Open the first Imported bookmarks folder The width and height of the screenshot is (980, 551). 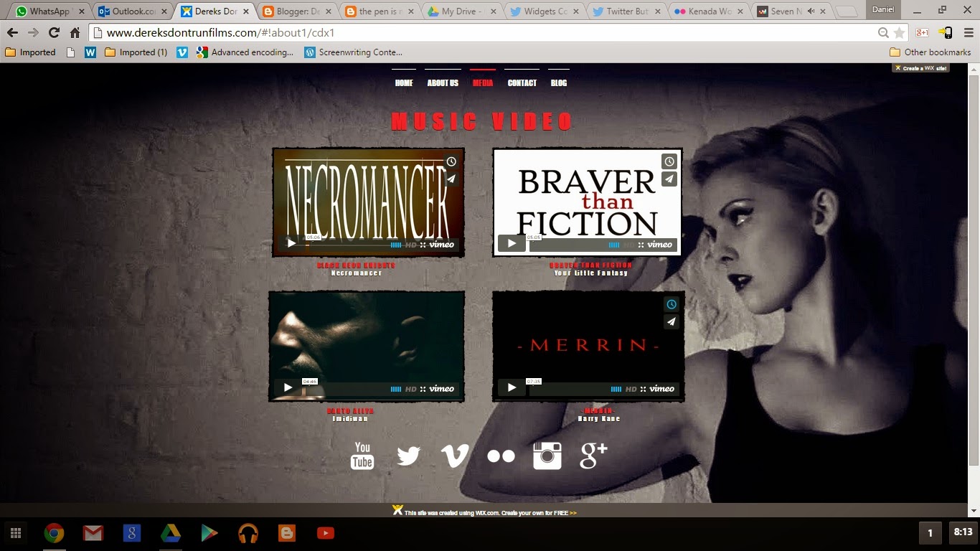pos(30,52)
